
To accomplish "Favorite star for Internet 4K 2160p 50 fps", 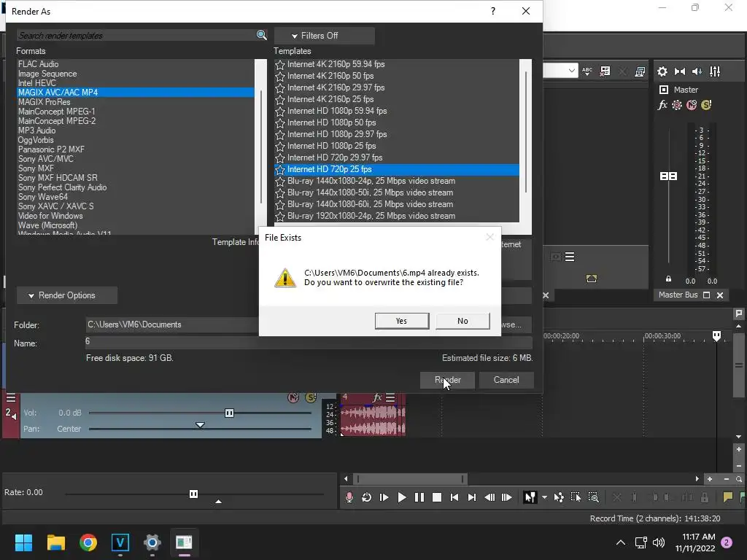I will click(280, 76).
